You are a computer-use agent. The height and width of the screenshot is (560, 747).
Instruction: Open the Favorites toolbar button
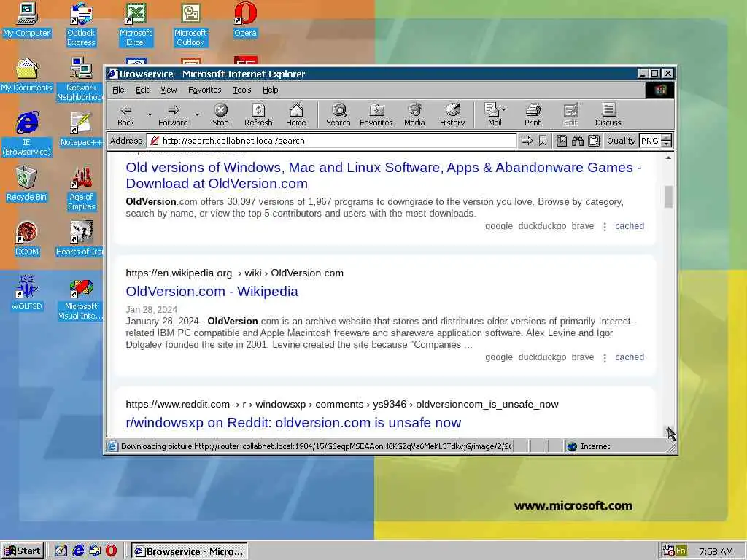[x=376, y=115]
